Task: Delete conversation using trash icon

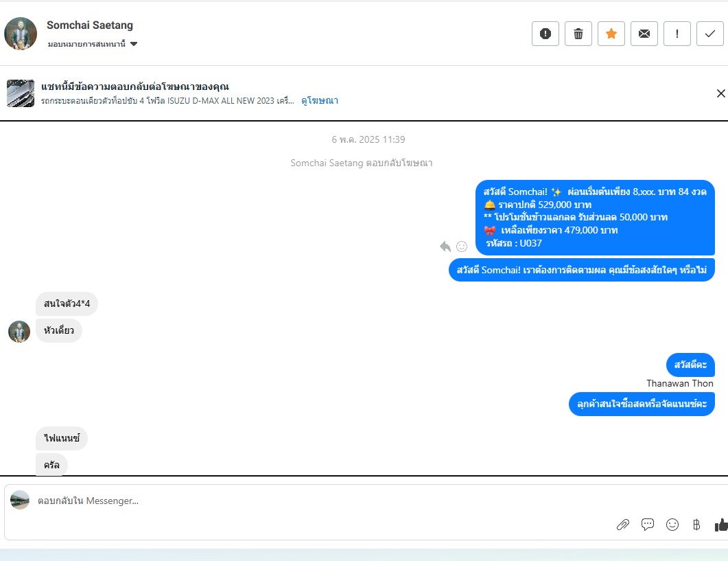Action: coord(578,34)
